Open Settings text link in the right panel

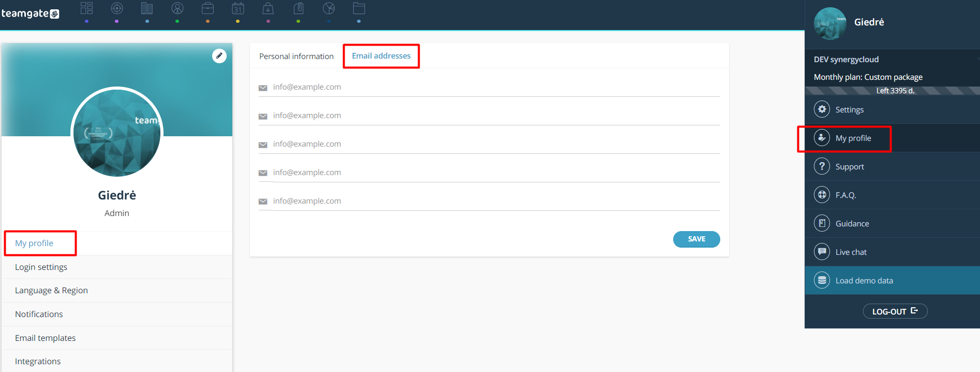pos(850,110)
